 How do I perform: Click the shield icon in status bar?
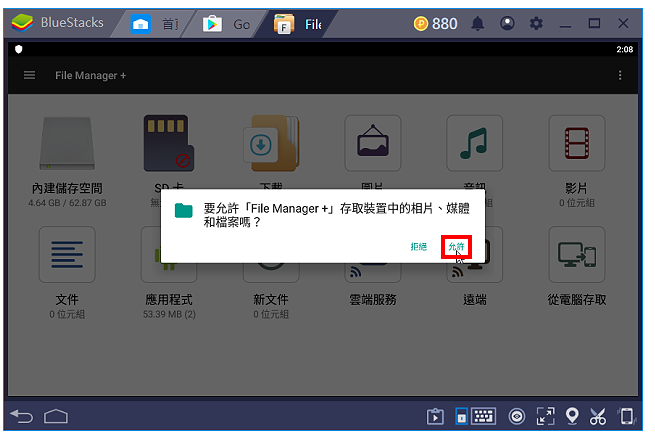(18, 49)
